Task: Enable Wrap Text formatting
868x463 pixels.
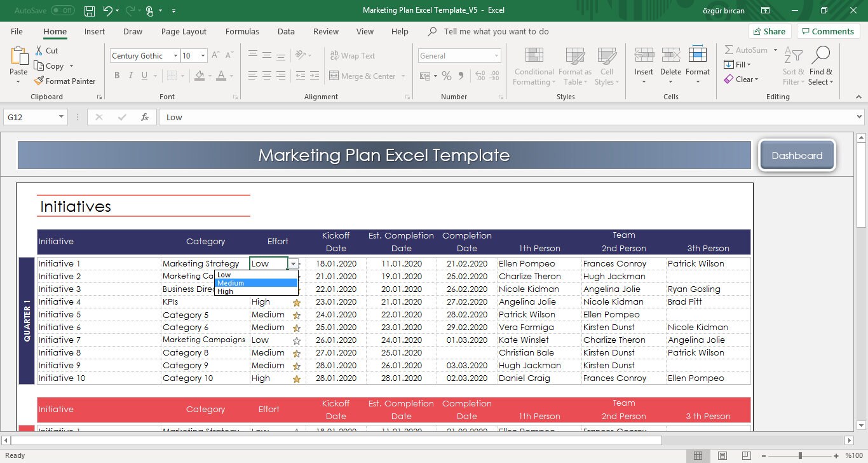Action: (353, 55)
